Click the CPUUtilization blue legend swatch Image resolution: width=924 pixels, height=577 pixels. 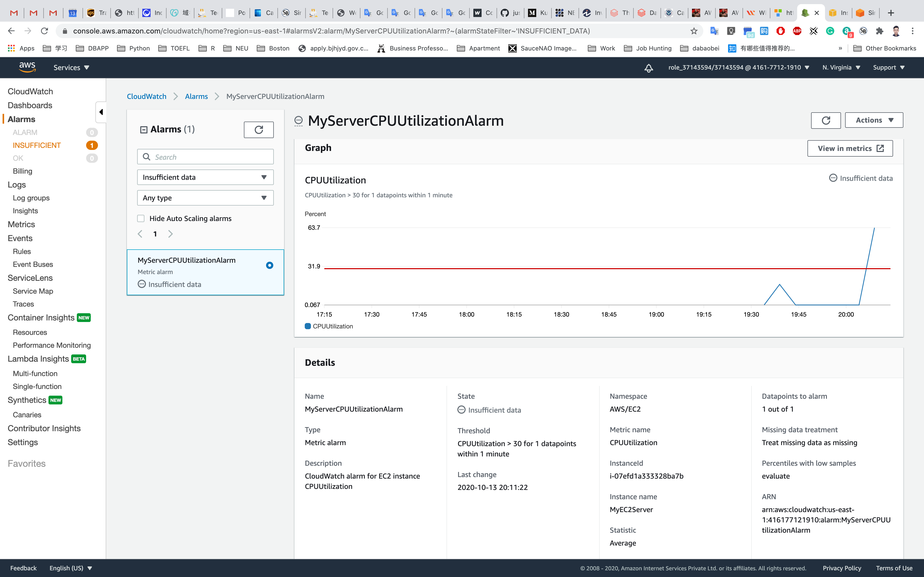(x=308, y=326)
